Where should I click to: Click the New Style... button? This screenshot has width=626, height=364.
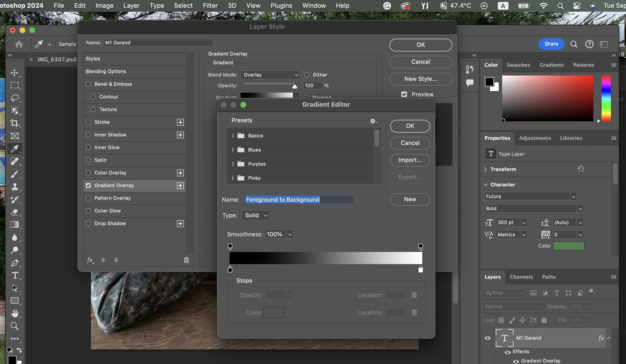click(x=421, y=79)
